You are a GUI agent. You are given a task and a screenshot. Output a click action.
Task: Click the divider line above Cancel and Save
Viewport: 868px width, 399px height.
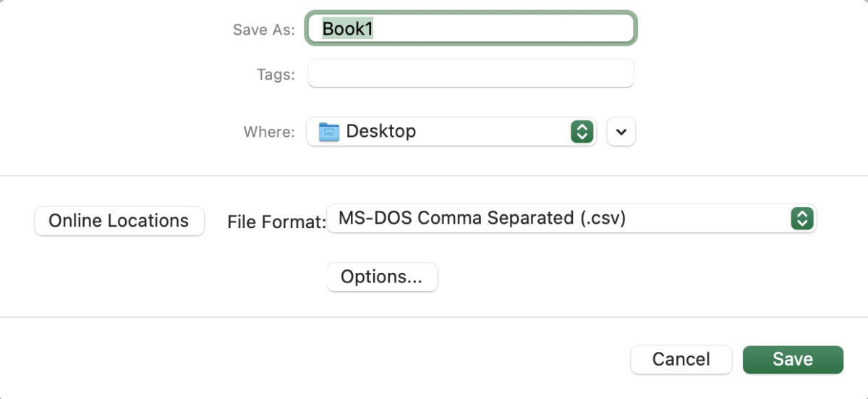pyautogui.click(x=434, y=316)
